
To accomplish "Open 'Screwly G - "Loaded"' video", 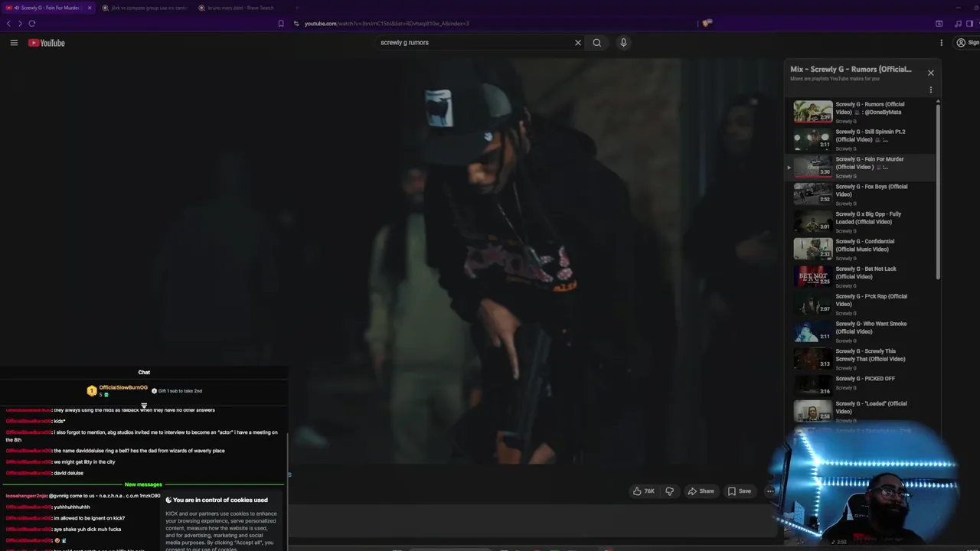I will pyautogui.click(x=871, y=407).
